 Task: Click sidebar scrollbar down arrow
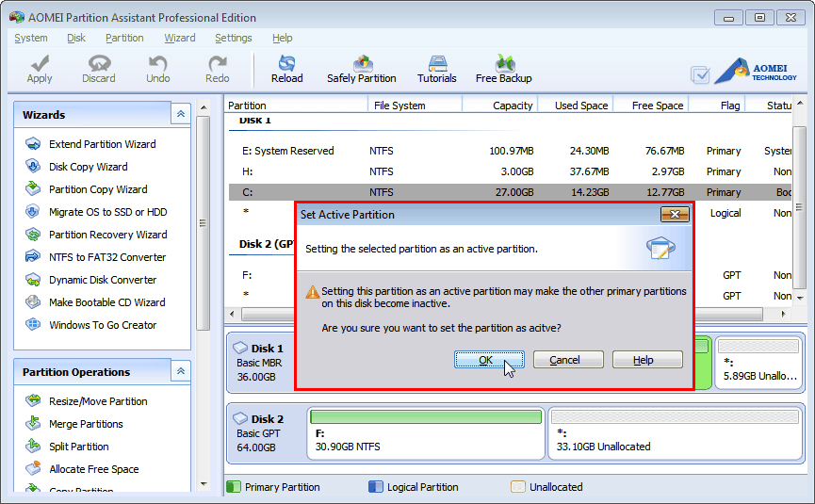click(204, 484)
